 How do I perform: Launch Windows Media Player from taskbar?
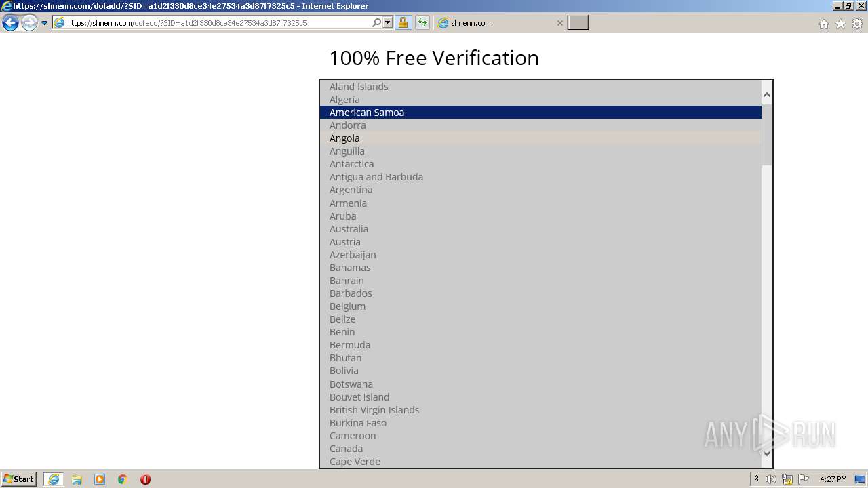(100, 479)
